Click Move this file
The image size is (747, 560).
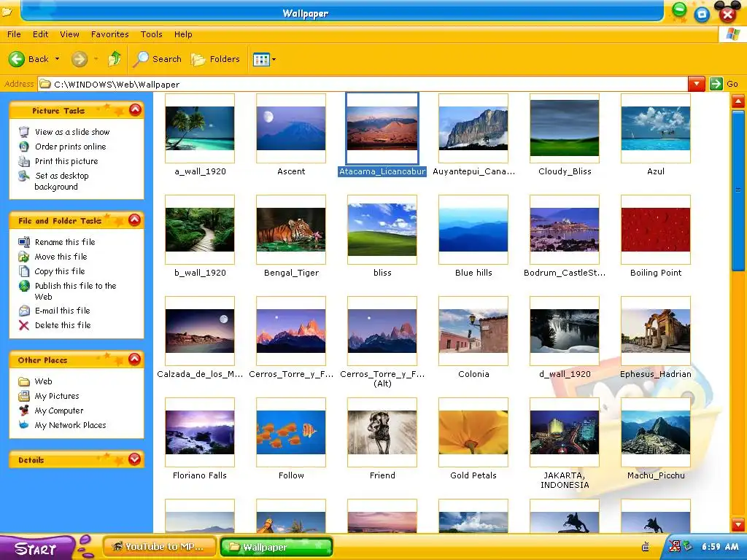click(61, 257)
